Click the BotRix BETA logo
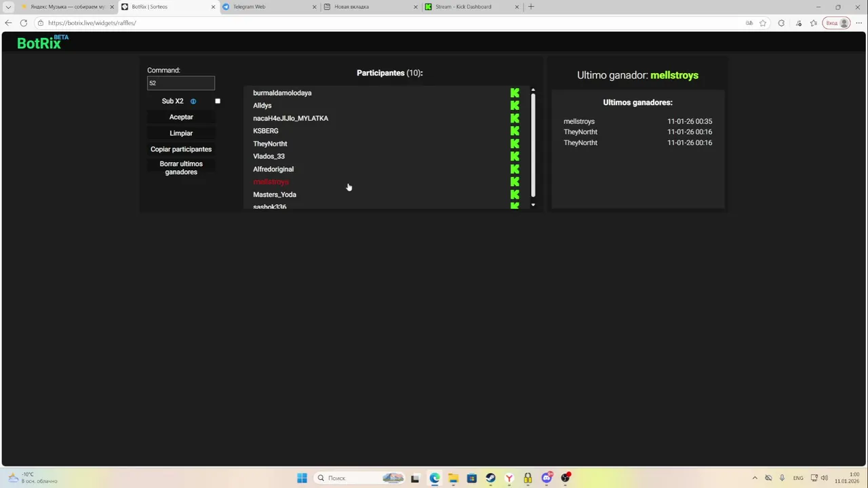The image size is (868, 488). (42, 42)
